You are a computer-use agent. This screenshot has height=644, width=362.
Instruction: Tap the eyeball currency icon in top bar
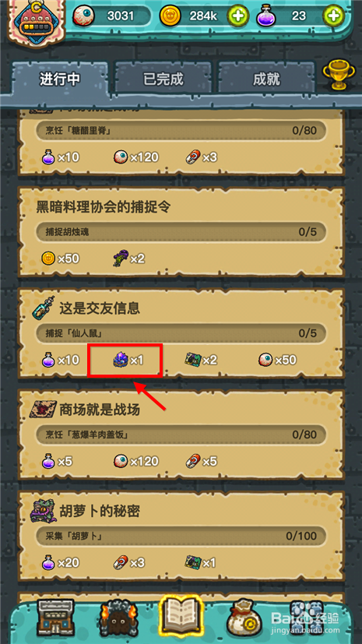coord(84,16)
